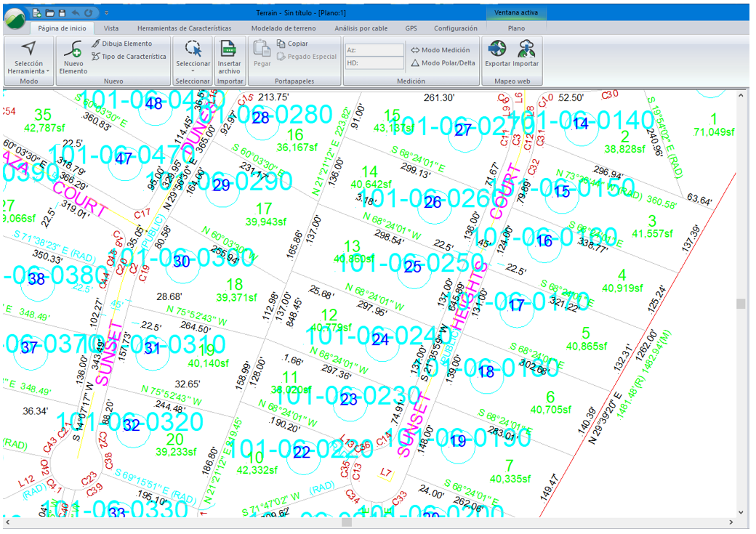756x534 pixels.
Task: Toggle Modo Polar/Delta
Action: click(x=443, y=62)
